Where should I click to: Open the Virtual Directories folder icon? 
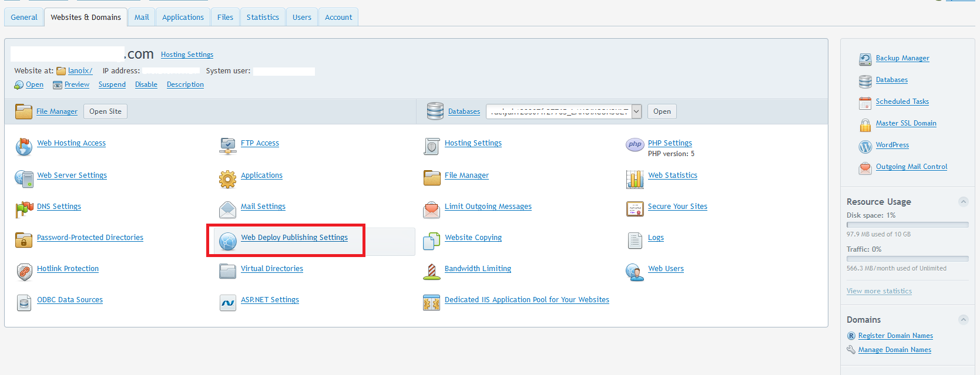pyautogui.click(x=227, y=271)
